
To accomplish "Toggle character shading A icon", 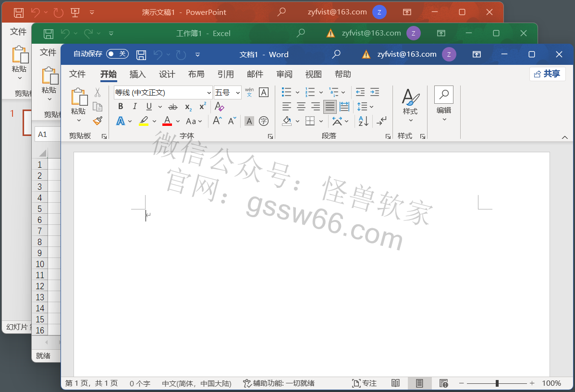I will click(249, 121).
